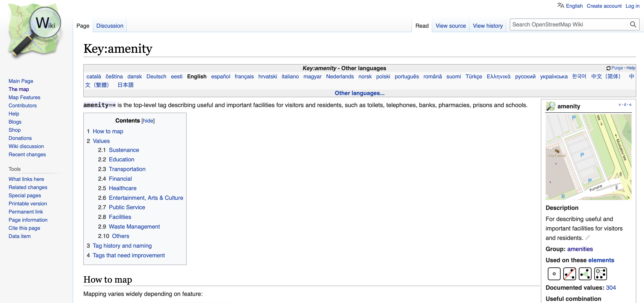Click the relation element icon
This screenshot has height=303, width=644.
coord(600,274)
